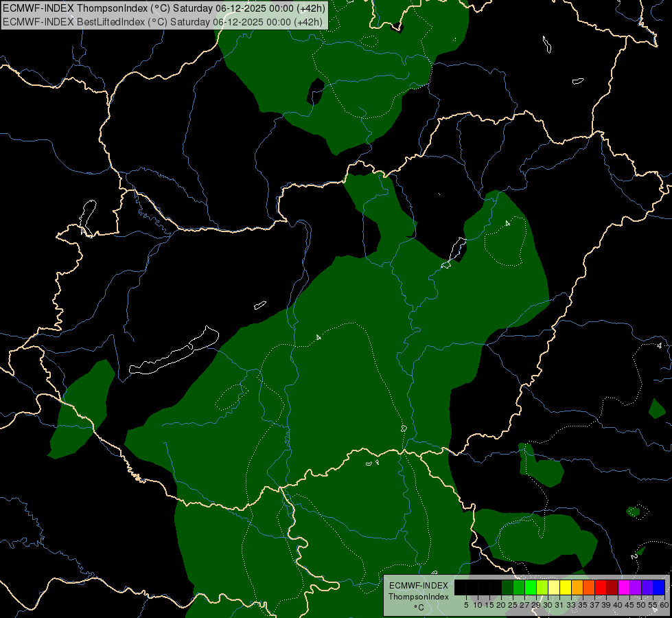
Task: Select the orange 33-35 legend swatch
Action: (x=577, y=588)
